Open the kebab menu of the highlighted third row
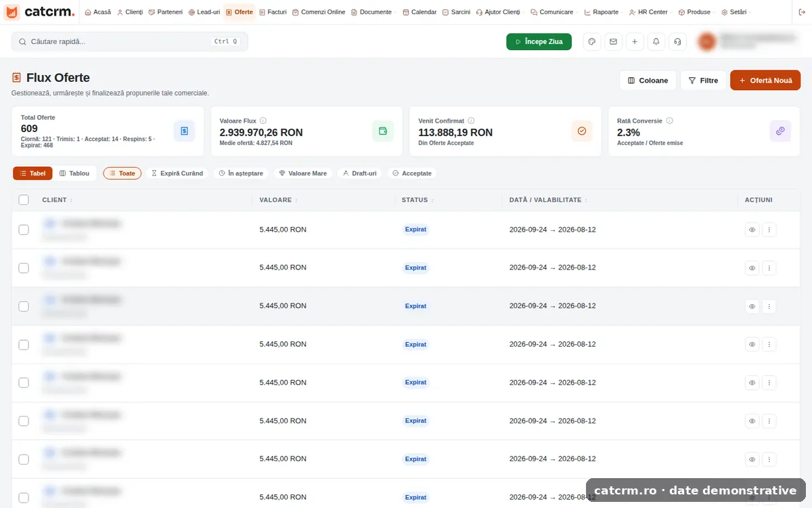The height and width of the screenshot is (508, 812). pos(769,306)
